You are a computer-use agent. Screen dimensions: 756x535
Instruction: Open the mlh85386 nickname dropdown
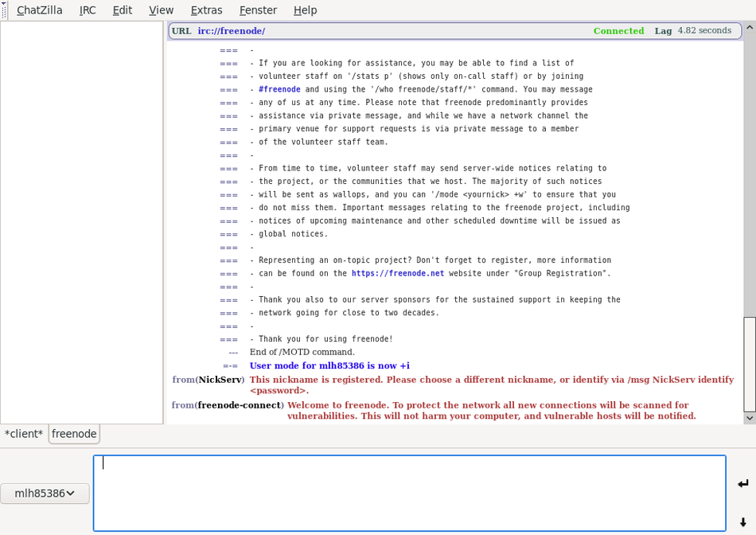point(45,494)
